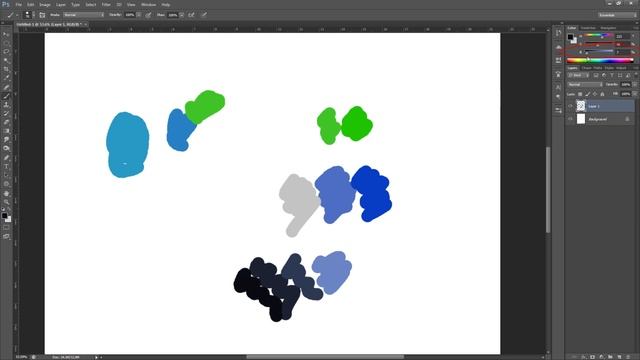The height and width of the screenshot is (360, 640).
Task: Select the Horizontal Type tool
Action: pyautogui.click(x=6, y=167)
